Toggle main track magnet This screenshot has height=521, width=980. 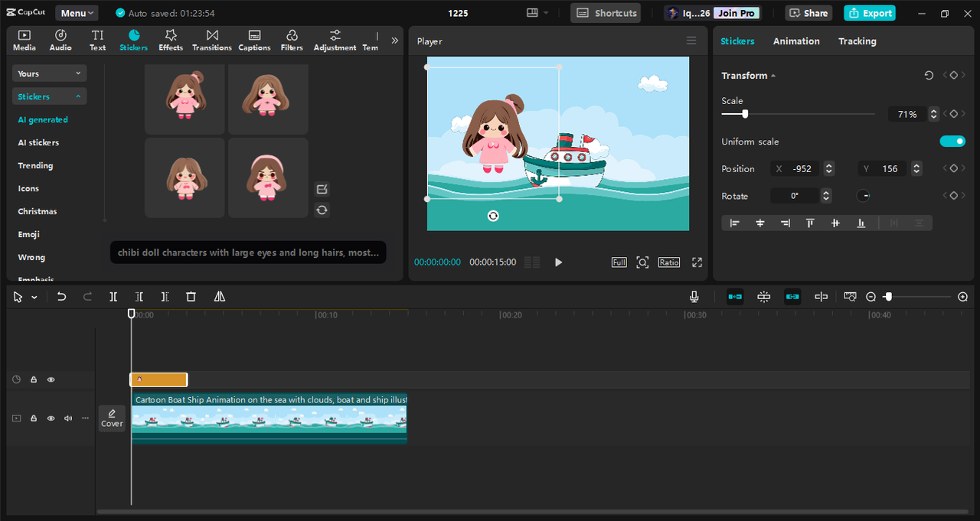(x=735, y=297)
